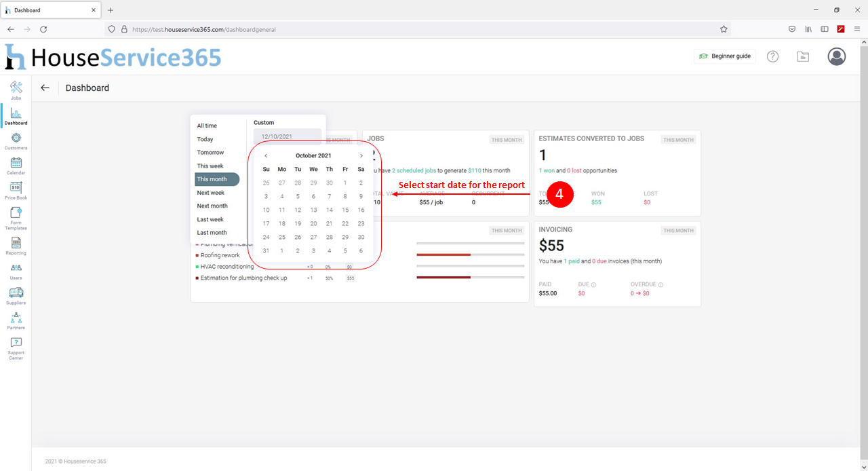Screen dimensions: 868x471
Task: Open the folder icon in header
Action: (803, 56)
